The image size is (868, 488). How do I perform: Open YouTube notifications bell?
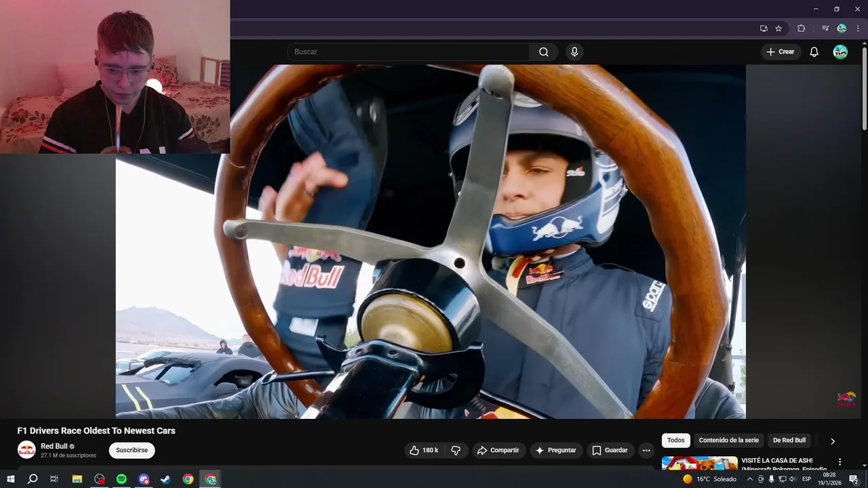[814, 52]
